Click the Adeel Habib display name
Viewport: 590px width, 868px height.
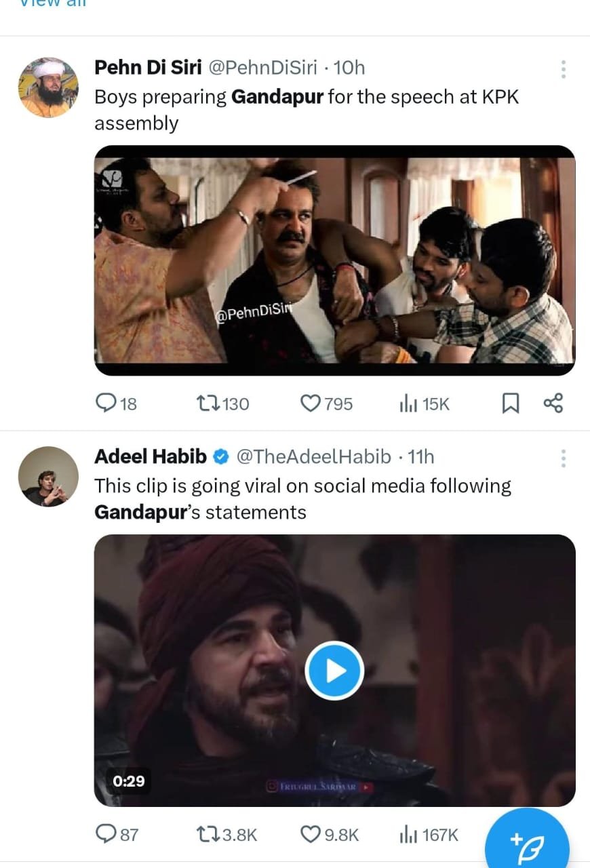click(150, 457)
